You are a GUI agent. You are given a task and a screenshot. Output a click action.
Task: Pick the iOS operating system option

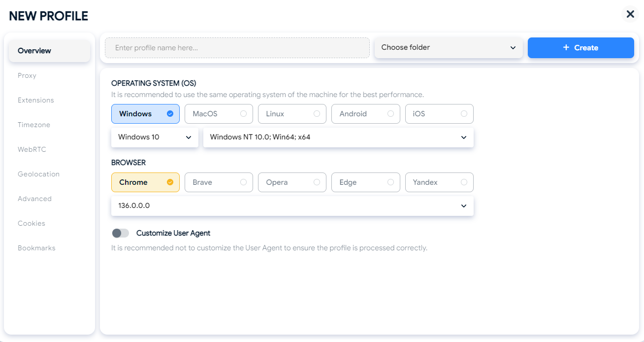tap(439, 114)
